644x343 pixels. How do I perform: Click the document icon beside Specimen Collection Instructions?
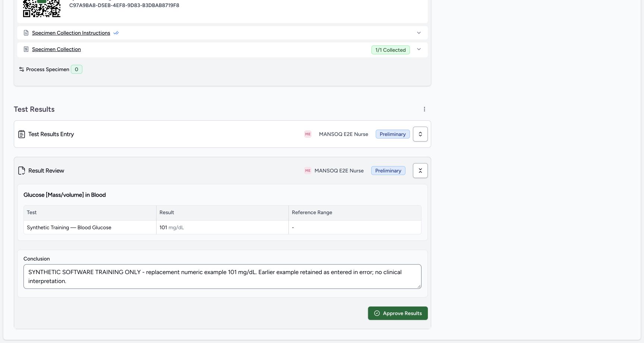26,33
